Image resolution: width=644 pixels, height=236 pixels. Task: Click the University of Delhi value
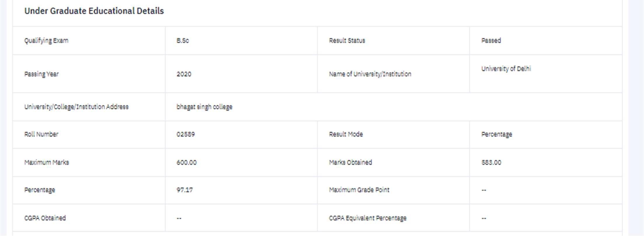(x=506, y=69)
